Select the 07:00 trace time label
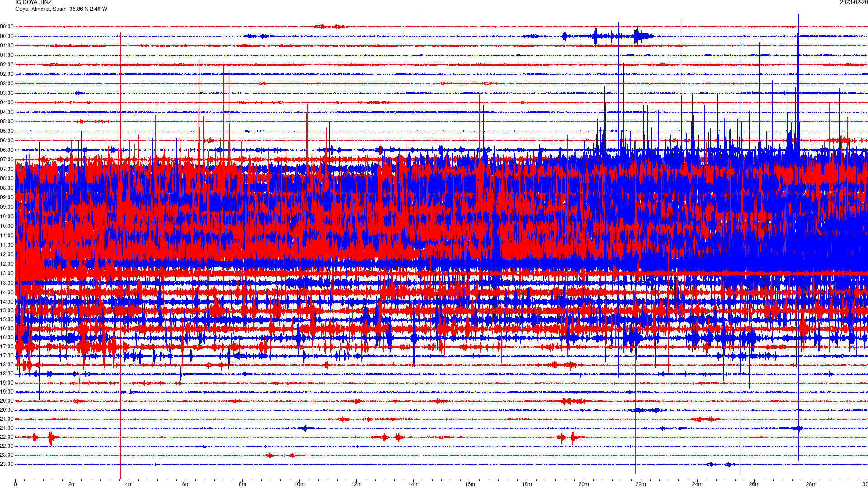Screen dimensions: 868x488 [x=7, y=160]
